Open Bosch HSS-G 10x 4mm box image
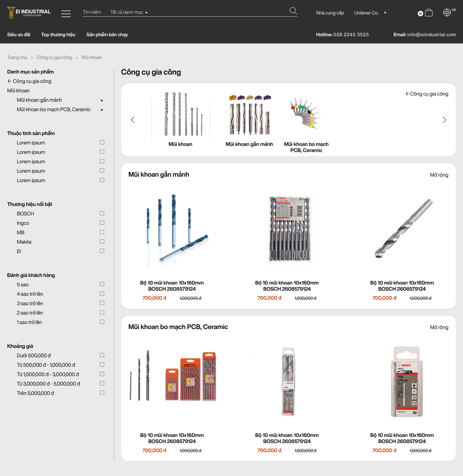Image resolution: width=463 pixels, height=476 pixels. [407, 382]
